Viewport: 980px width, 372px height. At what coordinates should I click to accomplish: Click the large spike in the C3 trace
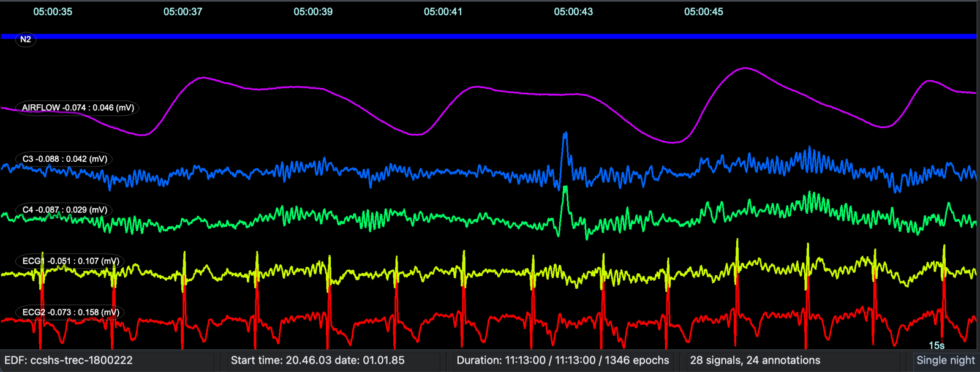[x=565, y=147]
